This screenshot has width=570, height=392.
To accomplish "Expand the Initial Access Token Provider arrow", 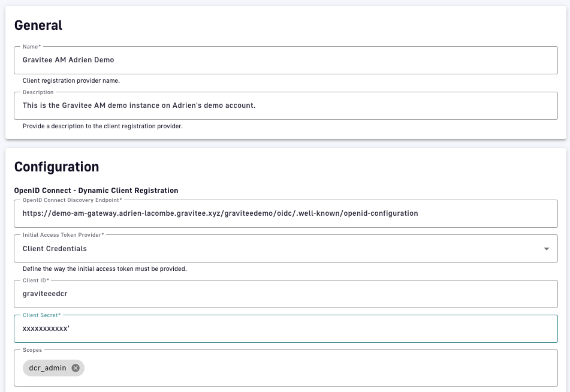I will click(546, 249).
